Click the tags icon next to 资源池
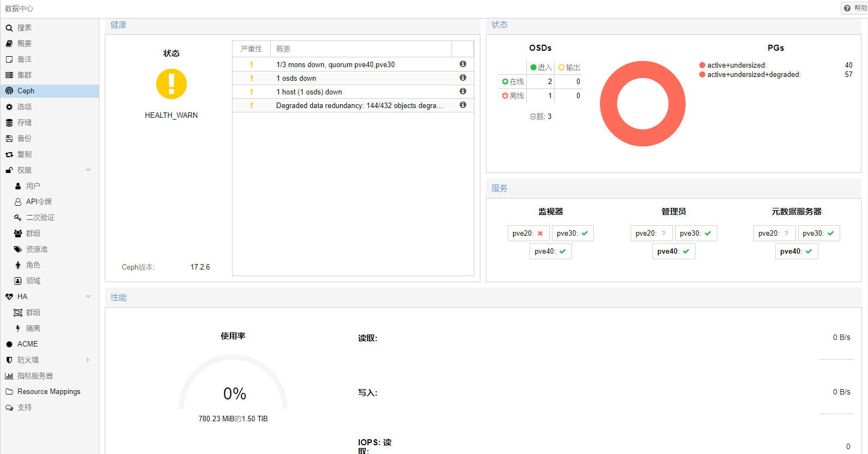Screen dimensions: 868x454 point(18,249)
